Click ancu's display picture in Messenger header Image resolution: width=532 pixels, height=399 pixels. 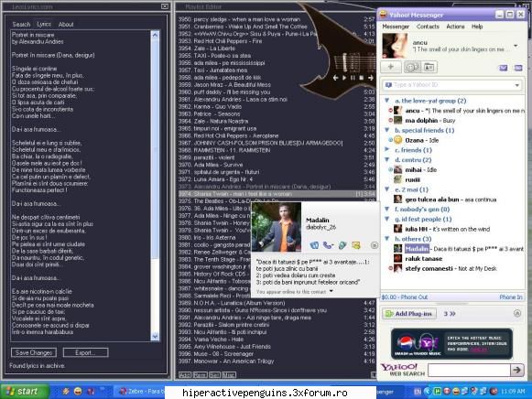pyautogui.click(x=395, y=46)
